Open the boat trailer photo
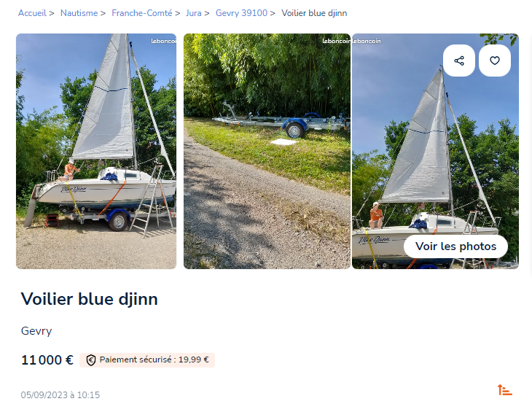This screenshot has width=532, height=412. 267,152
